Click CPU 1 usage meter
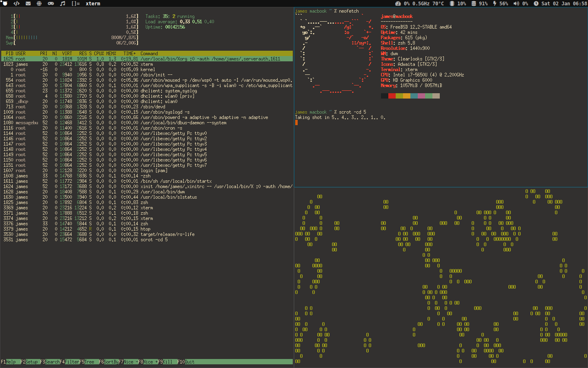 point(74,16)
